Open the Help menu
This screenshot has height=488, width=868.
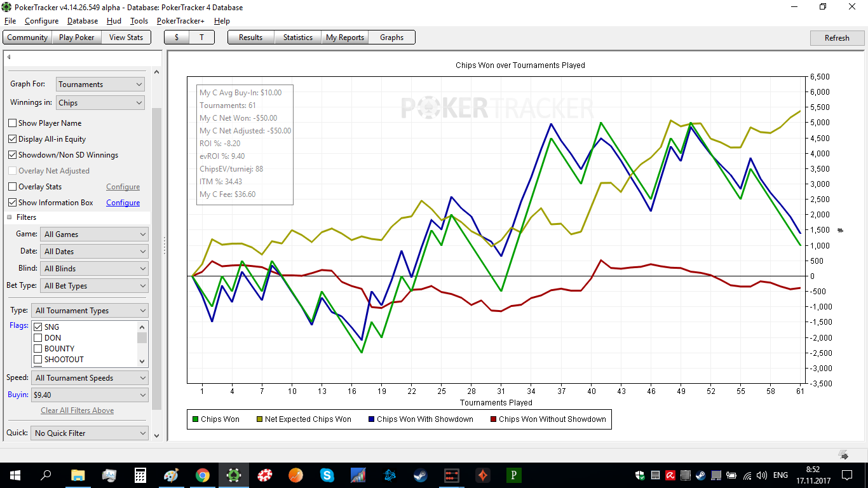click(222, 21)
